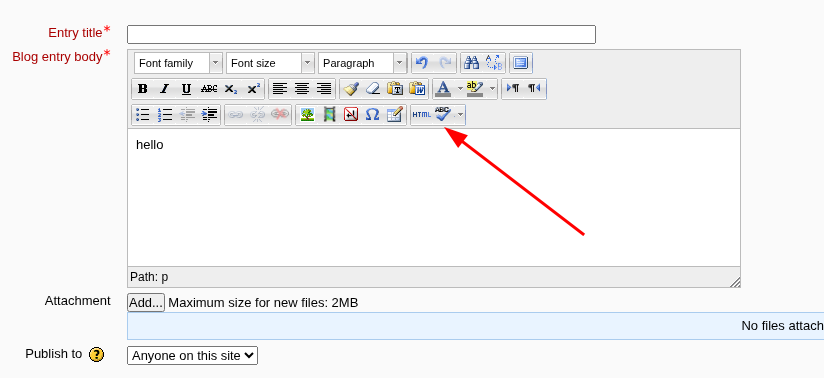Viewport: 824px width, 378px height.
Task: Click the Insert image icon
Action: [307, 115]
